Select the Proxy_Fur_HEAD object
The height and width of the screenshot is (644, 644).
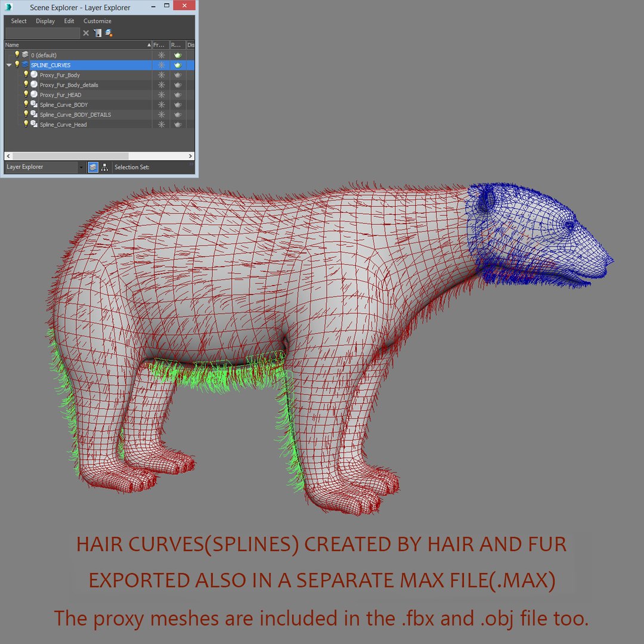click(60, 95)
